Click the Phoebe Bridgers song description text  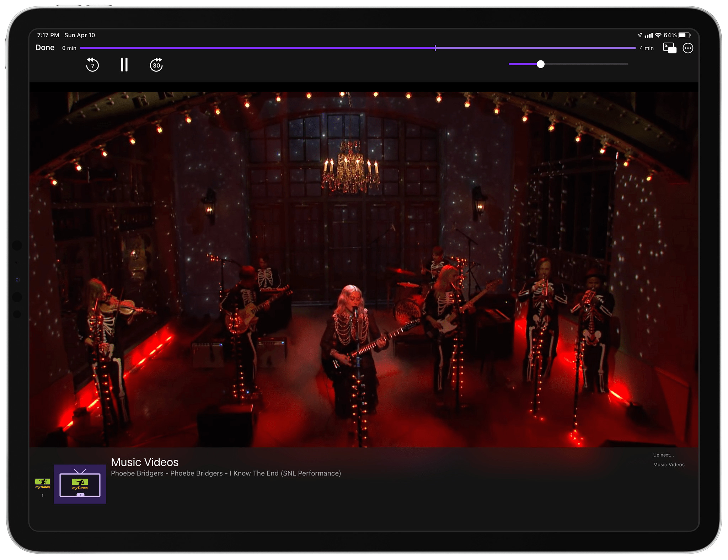point(226,473)
